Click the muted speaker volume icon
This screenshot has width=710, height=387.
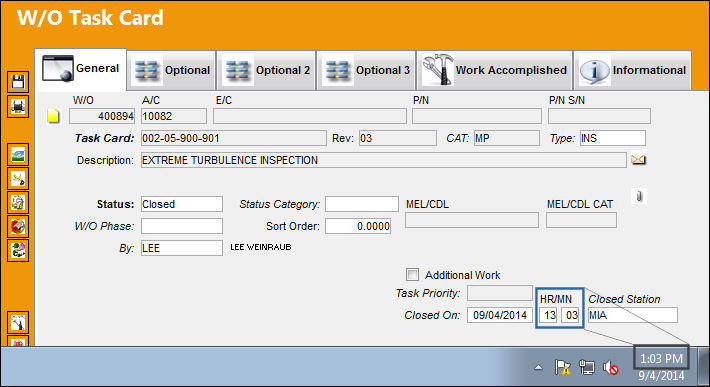tap(610, 367)
